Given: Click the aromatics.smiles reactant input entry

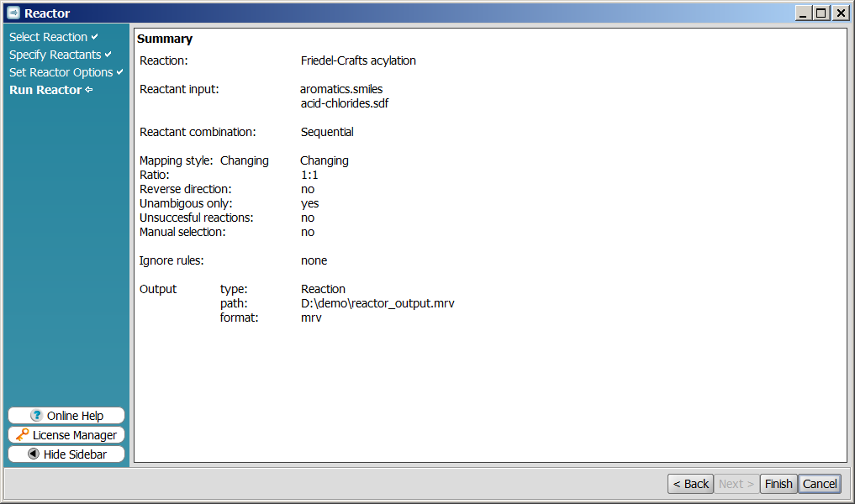Looking at the screenshot, I should click(341, 89).
